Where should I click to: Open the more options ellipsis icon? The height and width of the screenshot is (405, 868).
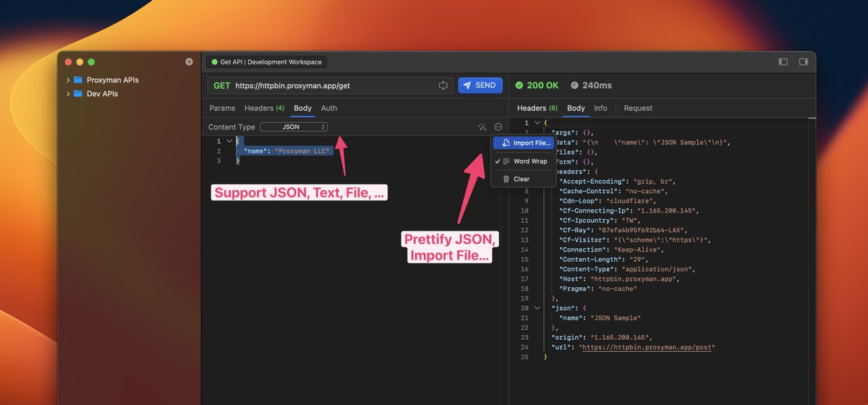[498, 127]
